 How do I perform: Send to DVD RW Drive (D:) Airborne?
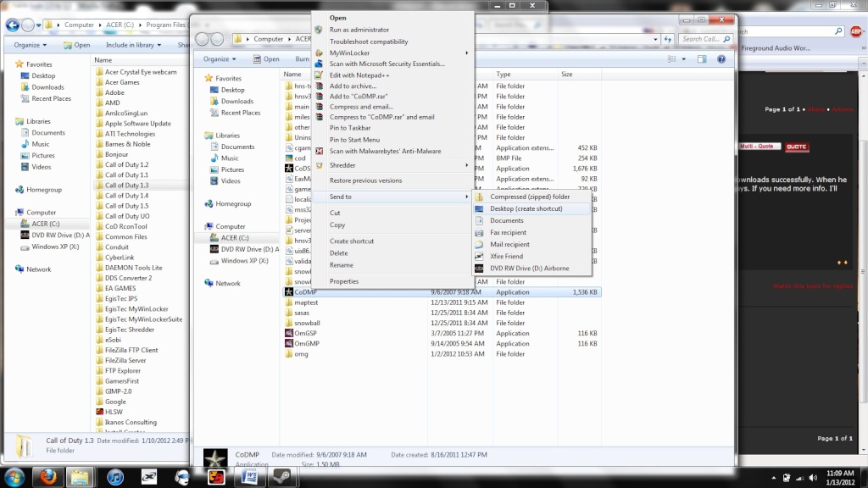point(529,269)
